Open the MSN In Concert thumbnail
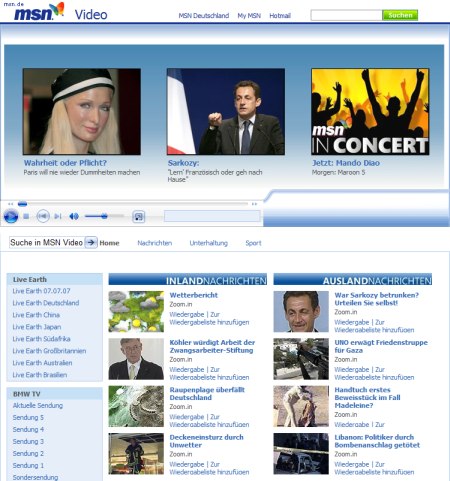Viewport: 450px width, 481px height. point(370,112)
